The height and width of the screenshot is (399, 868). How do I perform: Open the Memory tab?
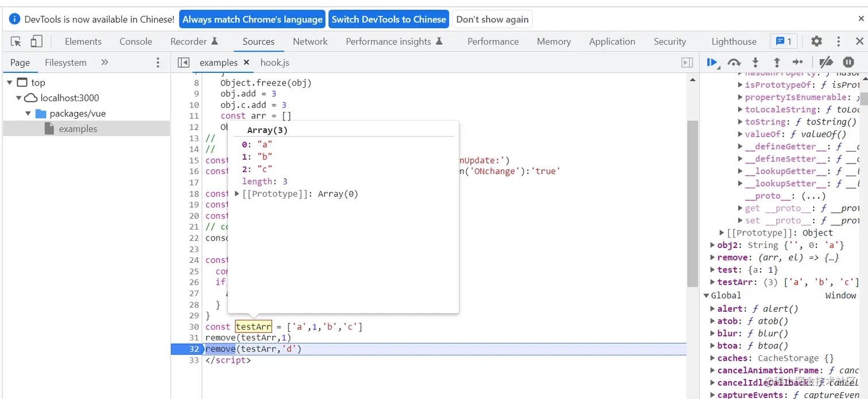[553, 41]
